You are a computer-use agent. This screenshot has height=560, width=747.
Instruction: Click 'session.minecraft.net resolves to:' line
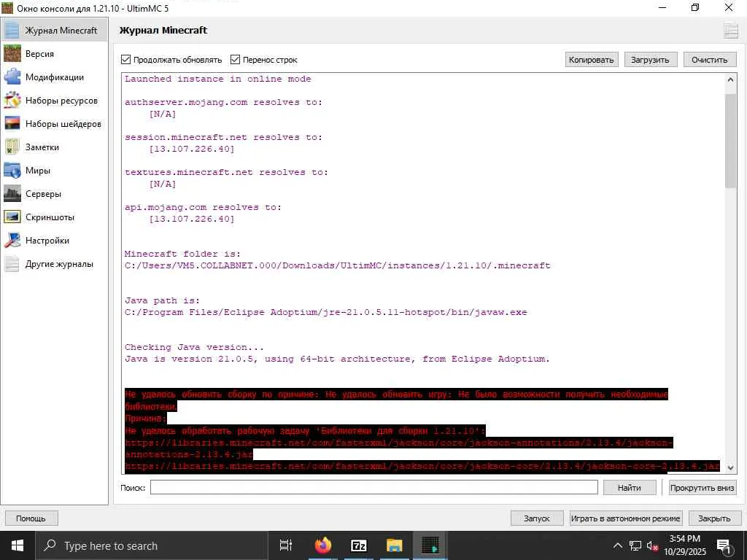point(223,137)
